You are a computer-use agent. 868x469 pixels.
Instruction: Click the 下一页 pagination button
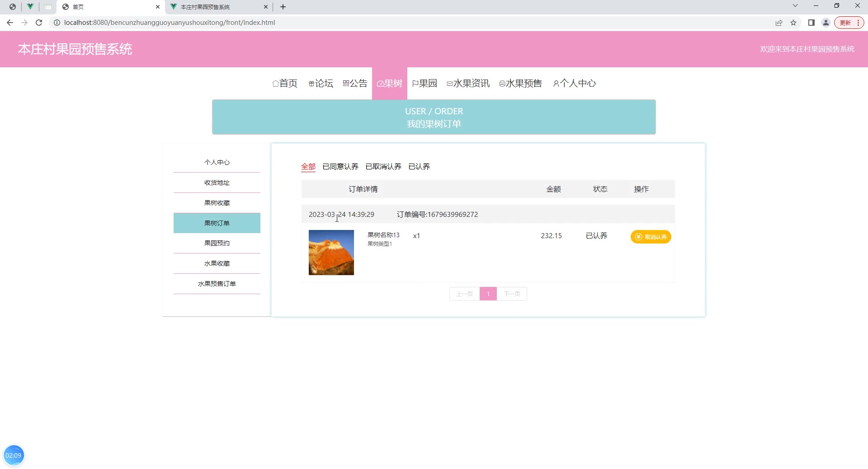(512, 294)
